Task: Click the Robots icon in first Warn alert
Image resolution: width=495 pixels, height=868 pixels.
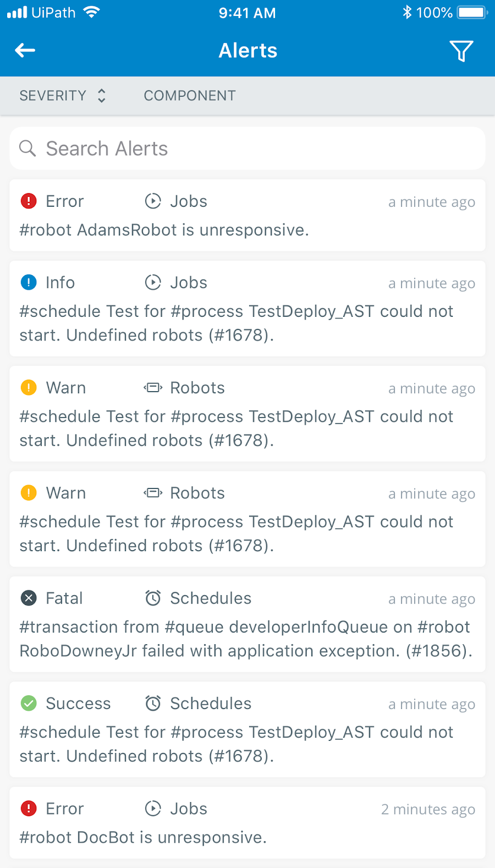Action: 153,388
